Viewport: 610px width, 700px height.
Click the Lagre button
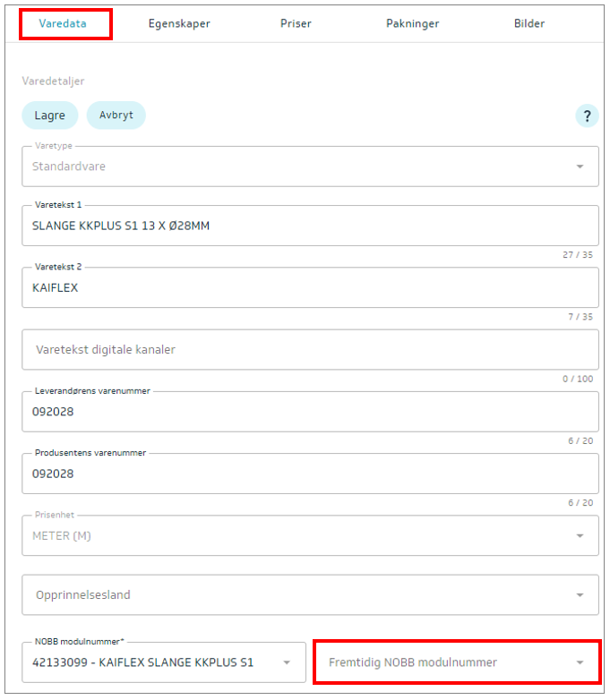(50, 115)
